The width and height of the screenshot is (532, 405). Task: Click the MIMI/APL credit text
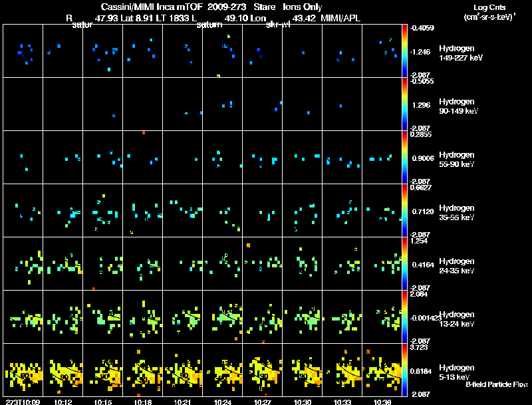point(340,18)
